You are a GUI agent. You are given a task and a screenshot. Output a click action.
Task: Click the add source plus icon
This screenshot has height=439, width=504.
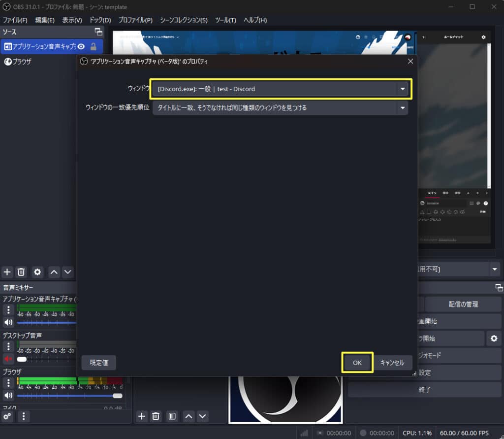[7, 271]
